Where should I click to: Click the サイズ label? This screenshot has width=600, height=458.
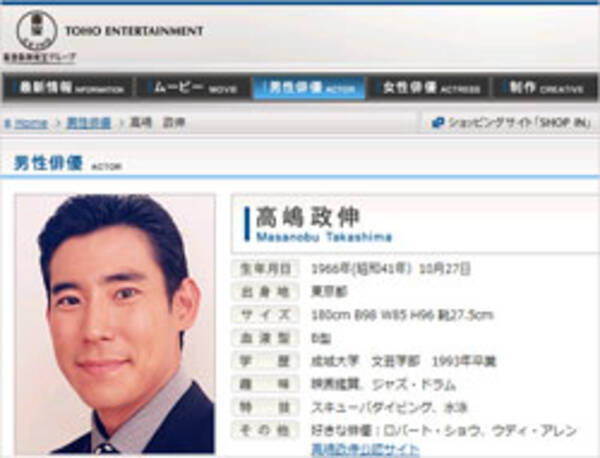(x=265, y=315)
